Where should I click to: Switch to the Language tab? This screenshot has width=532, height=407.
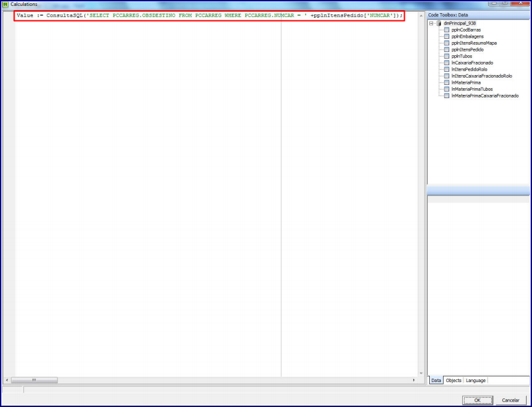475,380
